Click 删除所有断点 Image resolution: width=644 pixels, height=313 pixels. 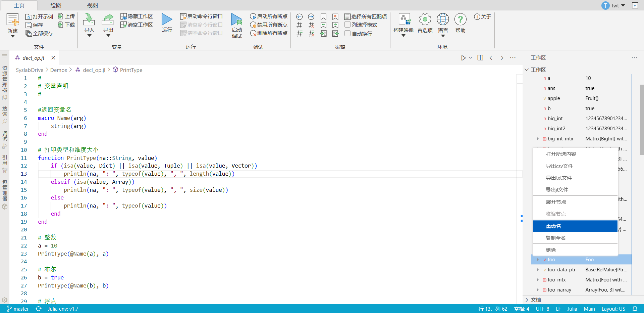[x=269, y=33]
